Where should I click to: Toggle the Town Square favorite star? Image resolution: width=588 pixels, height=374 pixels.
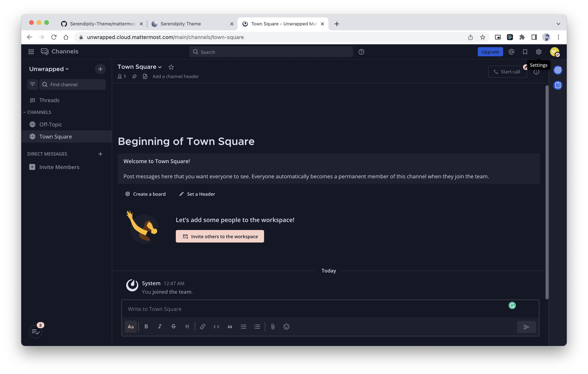(171, 67)
